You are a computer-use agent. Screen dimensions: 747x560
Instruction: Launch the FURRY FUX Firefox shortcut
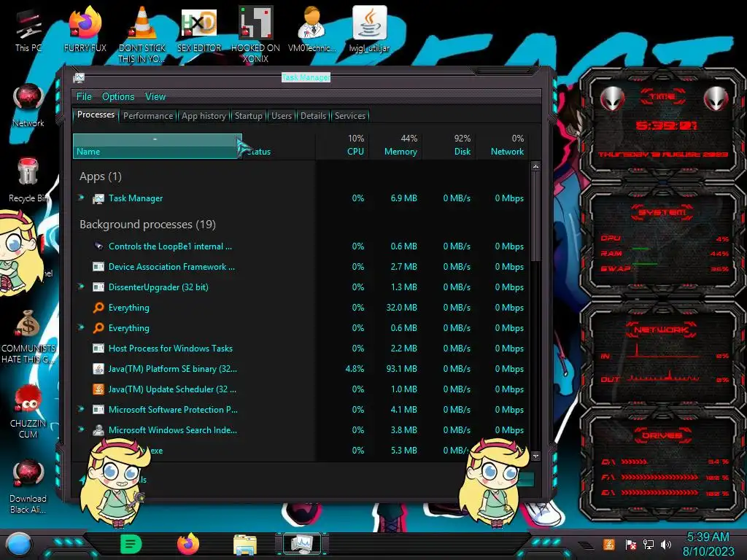85,29
